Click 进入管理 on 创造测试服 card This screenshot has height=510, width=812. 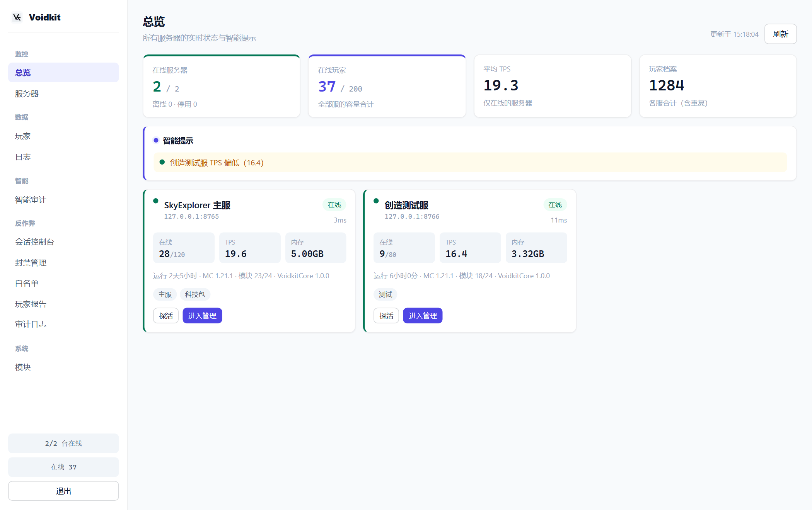pyautogui.click(x=423, y=316)
